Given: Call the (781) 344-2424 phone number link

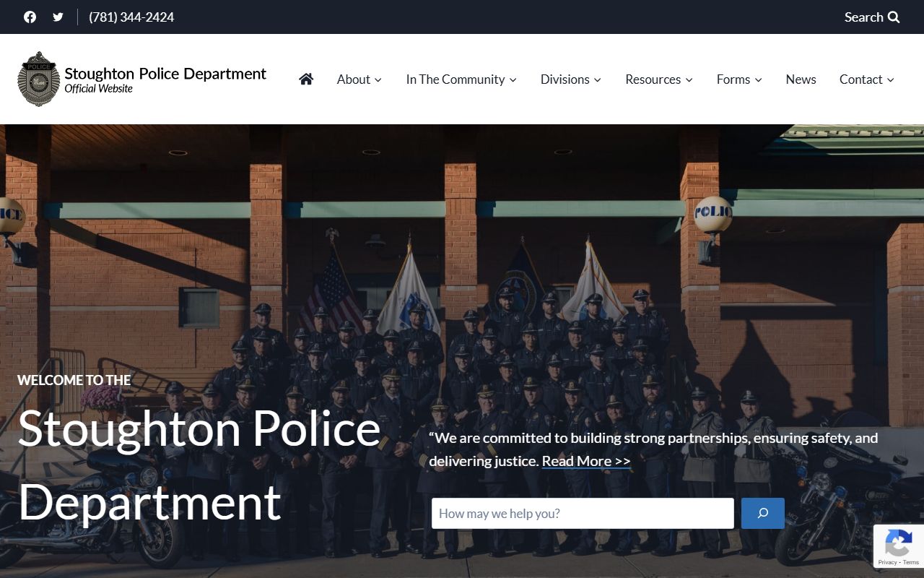Looking at the screenshot, I should (x=131, y=17).
